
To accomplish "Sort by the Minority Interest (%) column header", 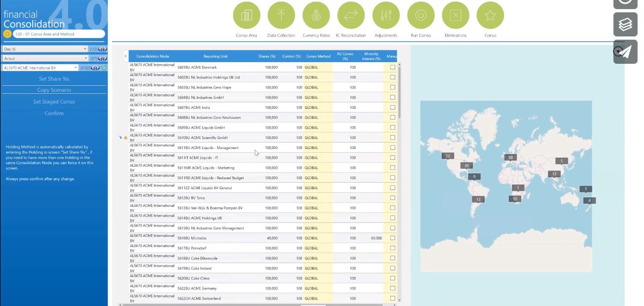I will 371,56.
